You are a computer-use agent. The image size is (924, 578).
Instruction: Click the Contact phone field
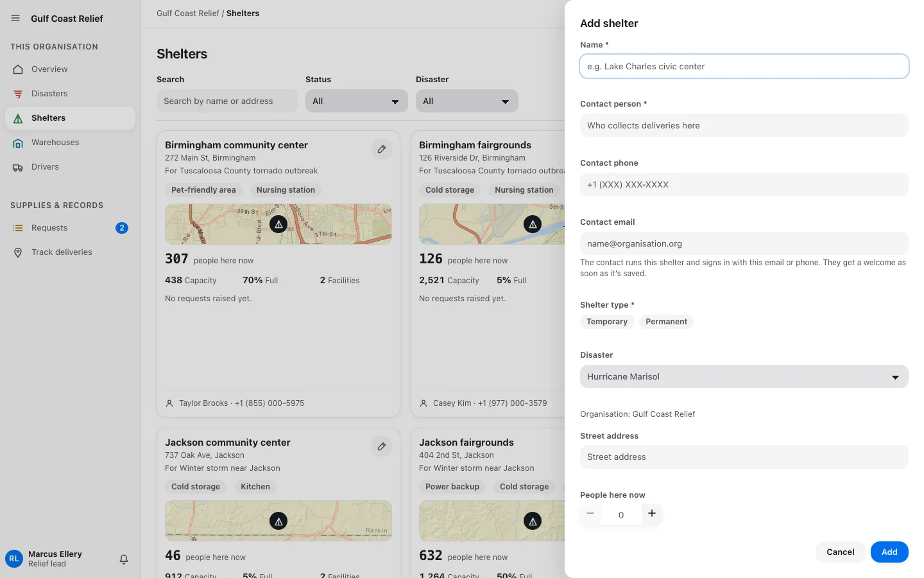[744, 184]
